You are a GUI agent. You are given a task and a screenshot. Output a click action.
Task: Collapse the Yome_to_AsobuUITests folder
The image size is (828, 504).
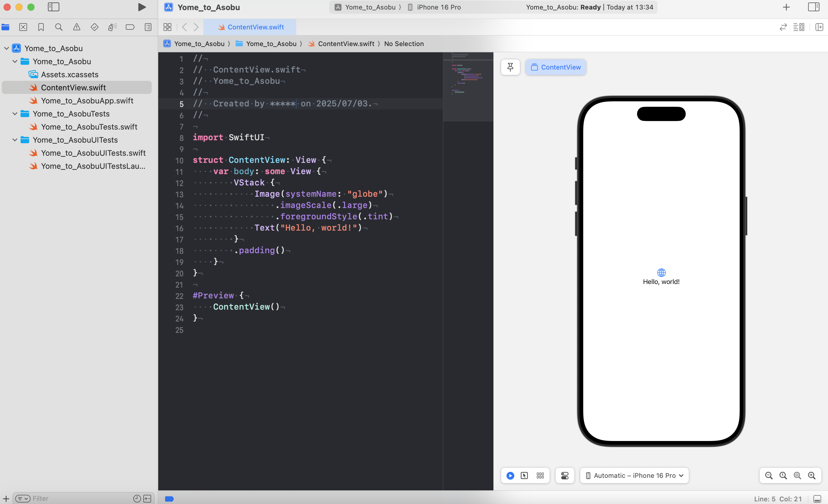coord(15,140)
